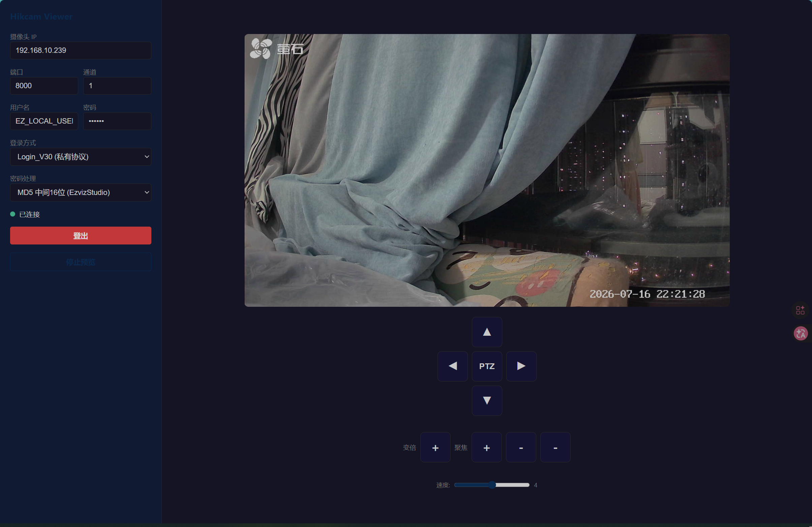Click the 通道 channel input field
812x527 pixels.
click(x=117, y=86)
